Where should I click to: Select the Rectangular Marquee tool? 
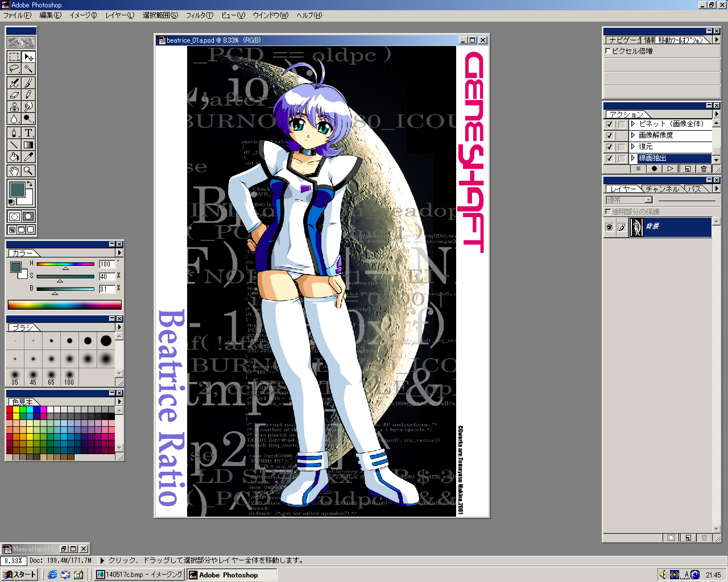(x=14, y=57)
